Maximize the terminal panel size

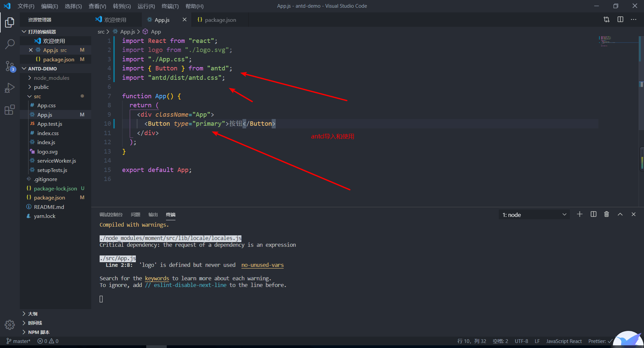(620, 214)
